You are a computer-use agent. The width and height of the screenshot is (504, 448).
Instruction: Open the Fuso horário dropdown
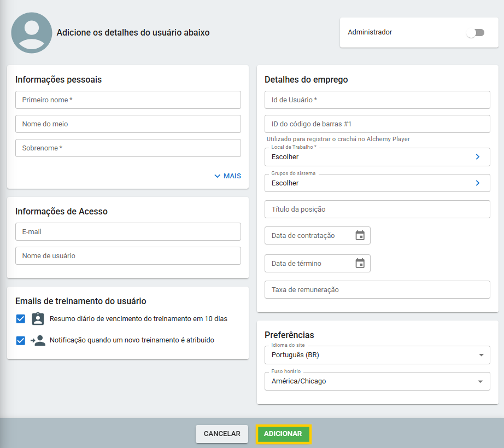[x=377, y=381]
